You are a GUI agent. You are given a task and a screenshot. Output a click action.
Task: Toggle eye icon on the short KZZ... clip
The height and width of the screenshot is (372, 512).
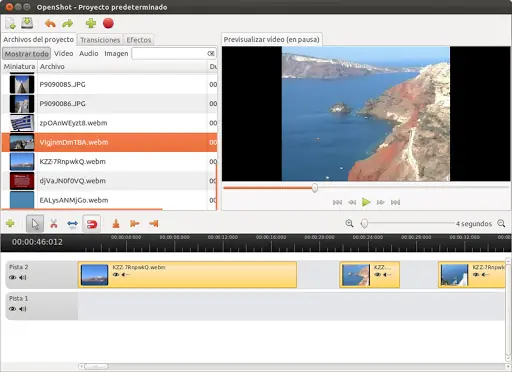click(377, 275)
